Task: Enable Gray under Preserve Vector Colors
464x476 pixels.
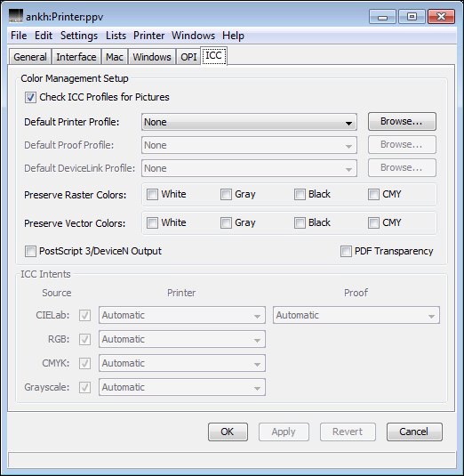Action: tap(226, 222)
